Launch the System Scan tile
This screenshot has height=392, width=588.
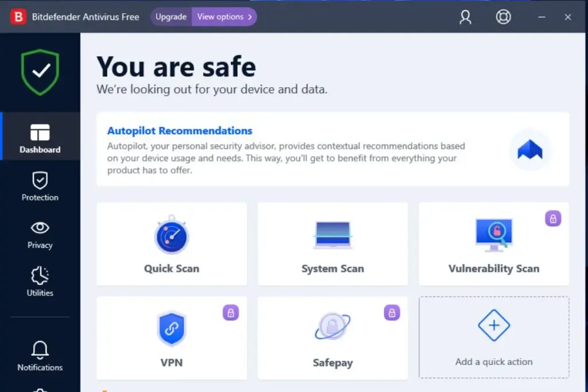332,244
